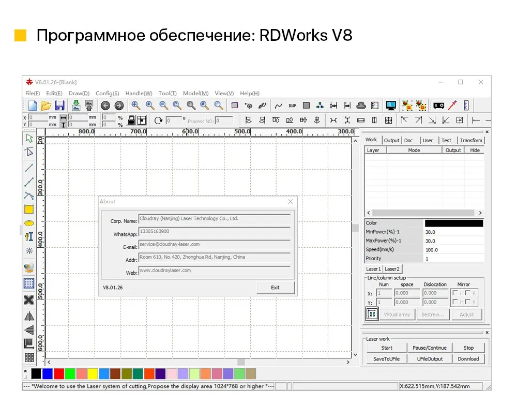The height and width of the screenshot is (420, 517).
Task: Open a file with the folder icon
Action: tap(46, 106)
